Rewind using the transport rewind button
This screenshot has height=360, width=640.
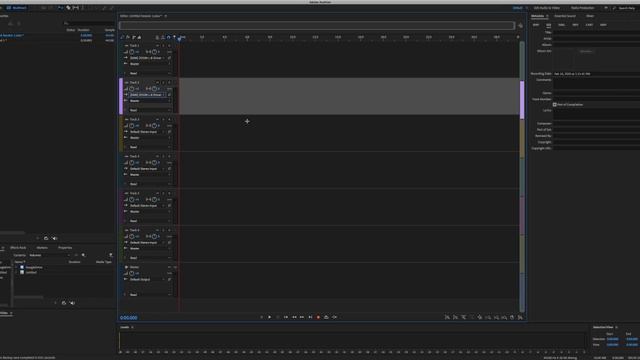click(x=294, y=317)
